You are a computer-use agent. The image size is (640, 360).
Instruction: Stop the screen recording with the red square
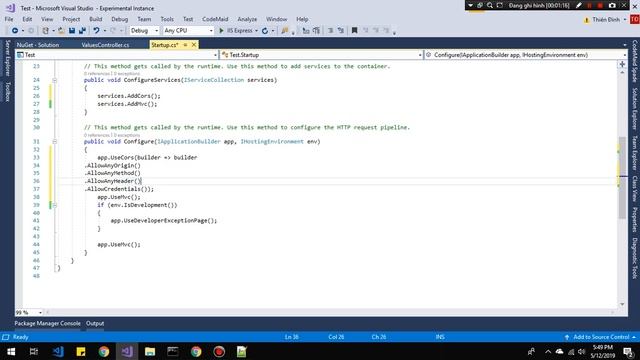(600, 5)
